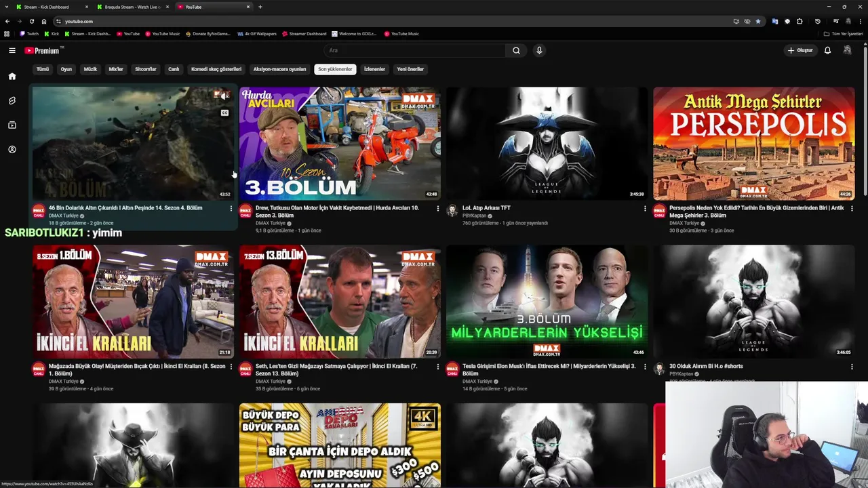Open options menu for Altın Peşinde video
The image size is (868, 488).
(231, 209)
